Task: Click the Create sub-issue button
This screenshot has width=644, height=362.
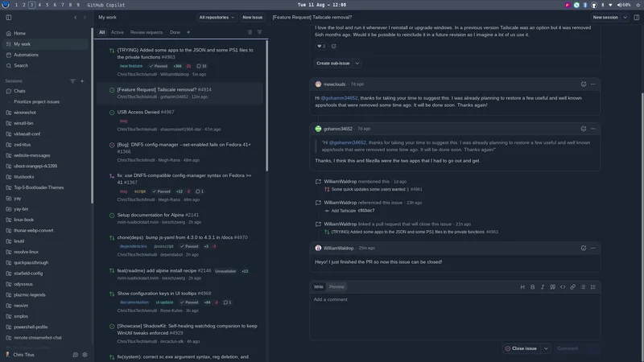Action: 333,64
